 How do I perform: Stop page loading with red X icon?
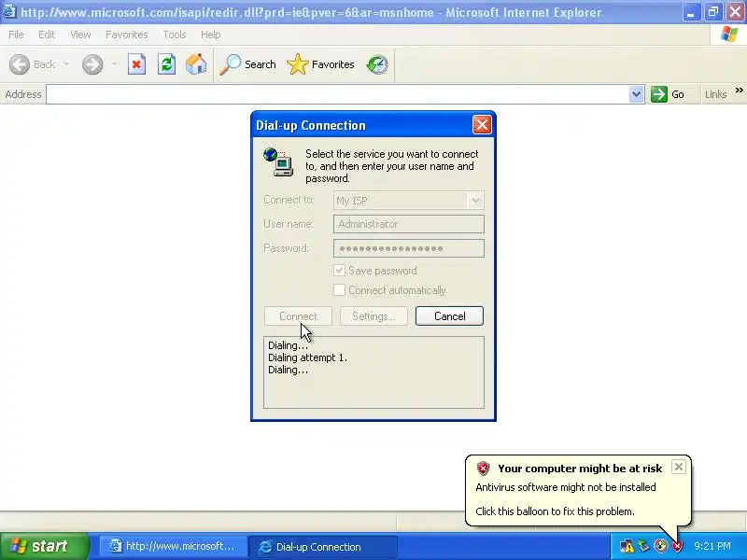136,64
